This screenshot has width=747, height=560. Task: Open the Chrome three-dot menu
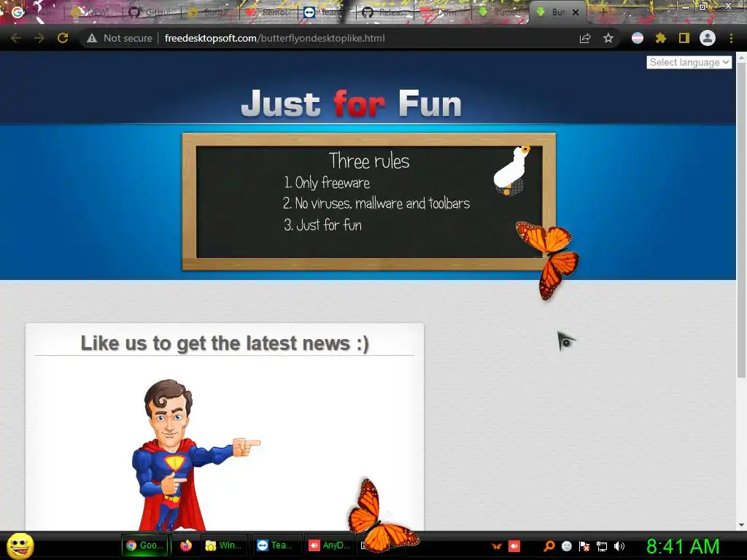click(731, 38)
